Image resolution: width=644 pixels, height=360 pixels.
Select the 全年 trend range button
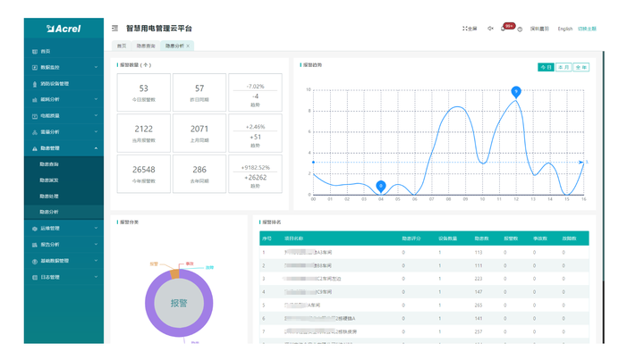(581, 67)
